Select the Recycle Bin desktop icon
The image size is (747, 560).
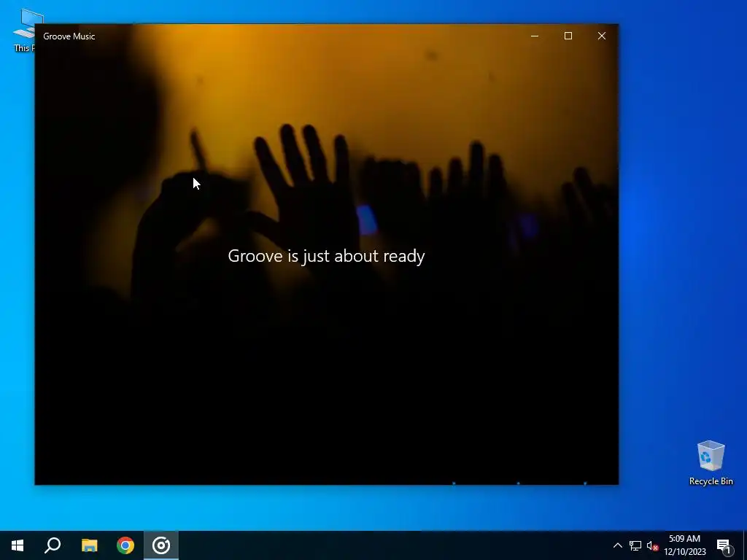click(711, 463)
